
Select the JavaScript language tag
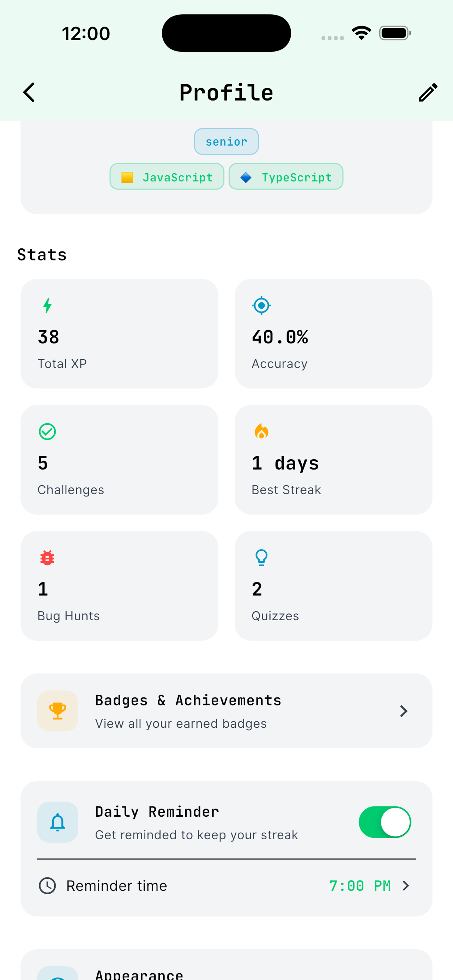pos(167,176)
